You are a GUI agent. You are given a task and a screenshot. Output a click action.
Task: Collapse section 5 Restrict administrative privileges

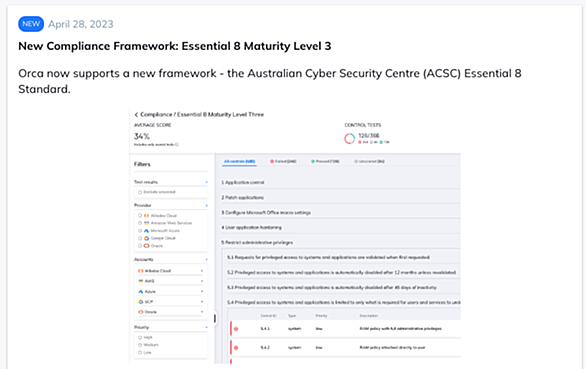click(257, 242)
